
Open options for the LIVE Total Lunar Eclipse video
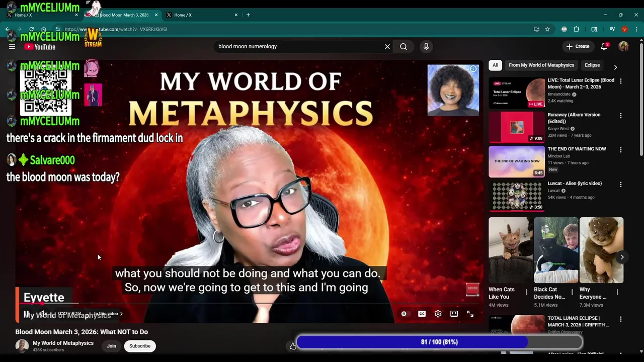(x=621, y=81)
